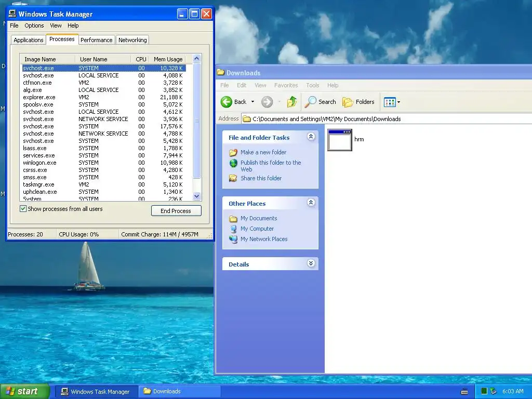This screenshot has height=399, width=532.
Task: Click the address bar folder icon
Action: pos(247,119)
